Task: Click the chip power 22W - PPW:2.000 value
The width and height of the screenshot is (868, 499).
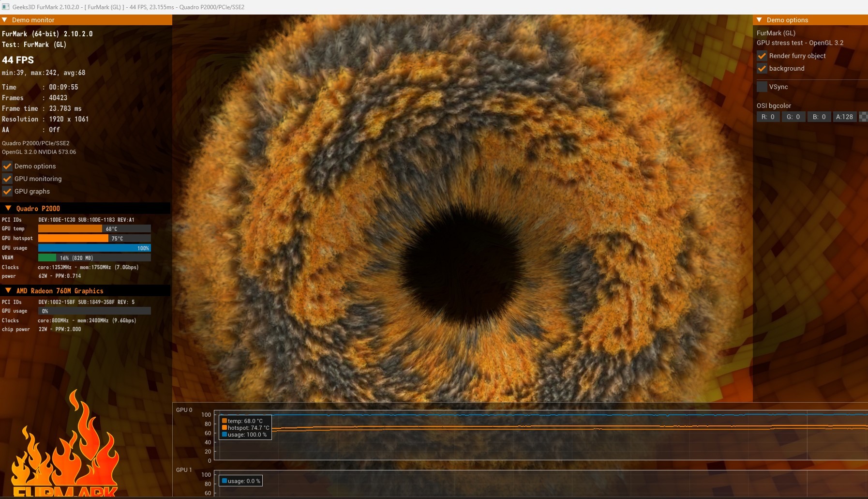Action: (60, 329)
